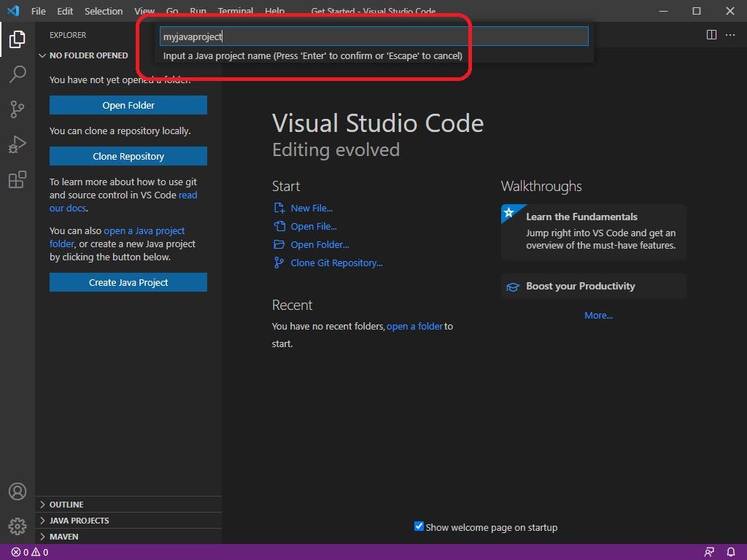This screenshot has width=747, height=560.
Task: Open the Explorer view in activity bar
Action: 18,39
